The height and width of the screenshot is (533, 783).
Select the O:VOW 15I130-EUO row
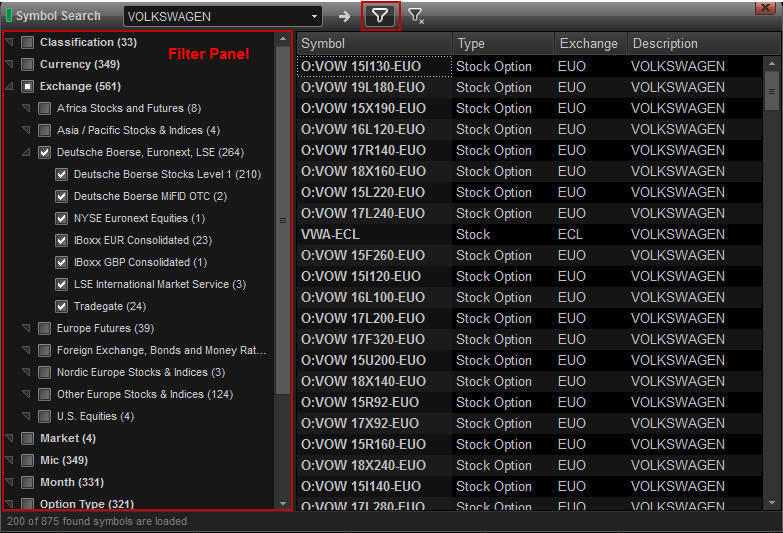point(529,66)
